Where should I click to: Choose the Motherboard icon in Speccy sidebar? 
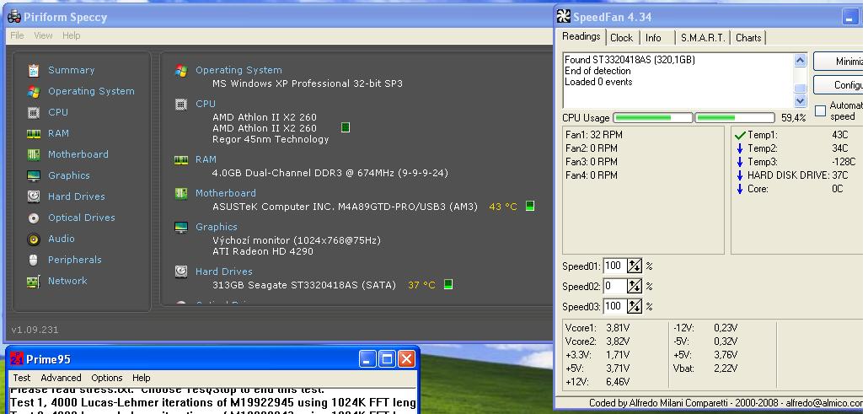point(34,154)
